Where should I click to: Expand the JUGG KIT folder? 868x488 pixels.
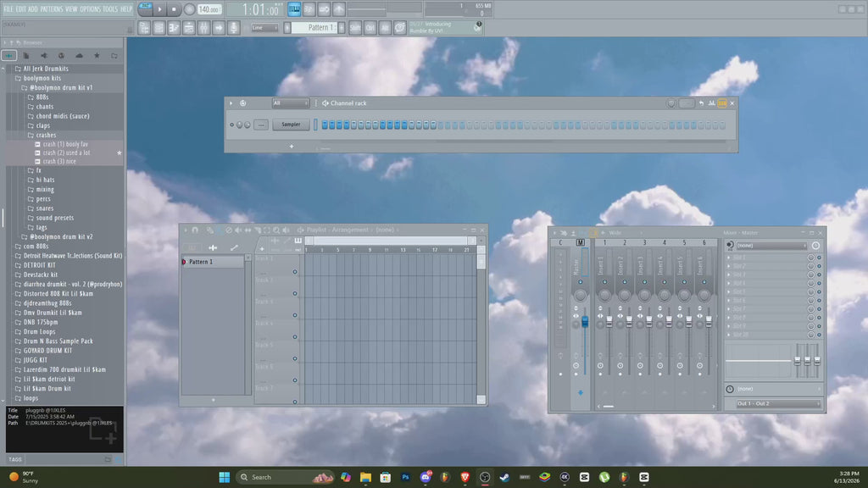pos(35,360)
